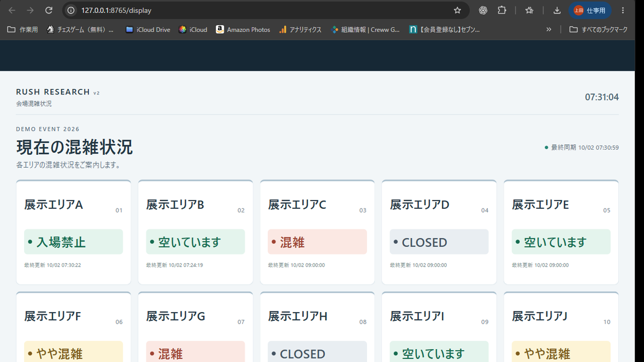The image size is (644, 362).
Task: Open the 仕事用 profile button
Action: (x=590, y=10)
